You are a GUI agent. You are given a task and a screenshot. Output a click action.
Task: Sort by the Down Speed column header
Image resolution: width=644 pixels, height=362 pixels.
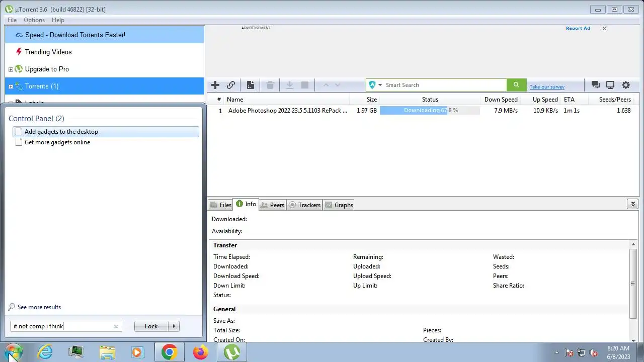[x=501, y=100]
